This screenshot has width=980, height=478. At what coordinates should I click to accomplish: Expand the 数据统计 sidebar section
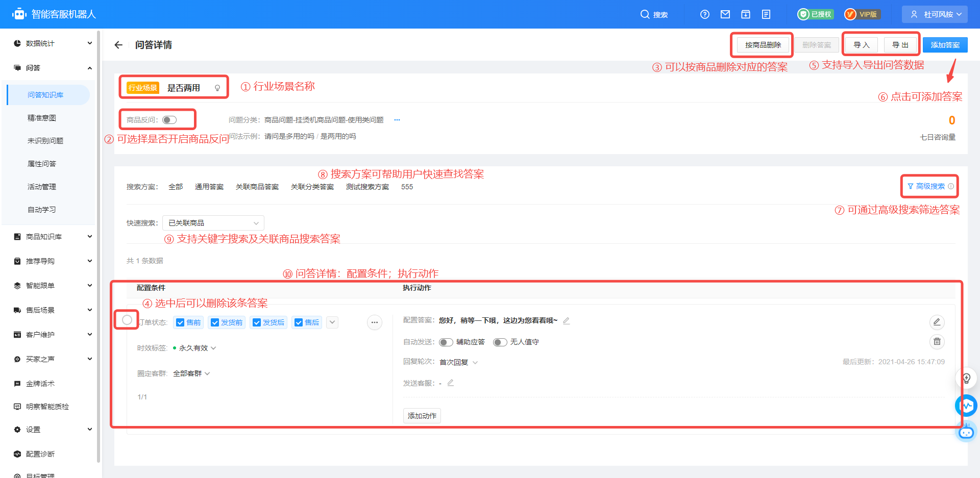(x=90, y=43)
